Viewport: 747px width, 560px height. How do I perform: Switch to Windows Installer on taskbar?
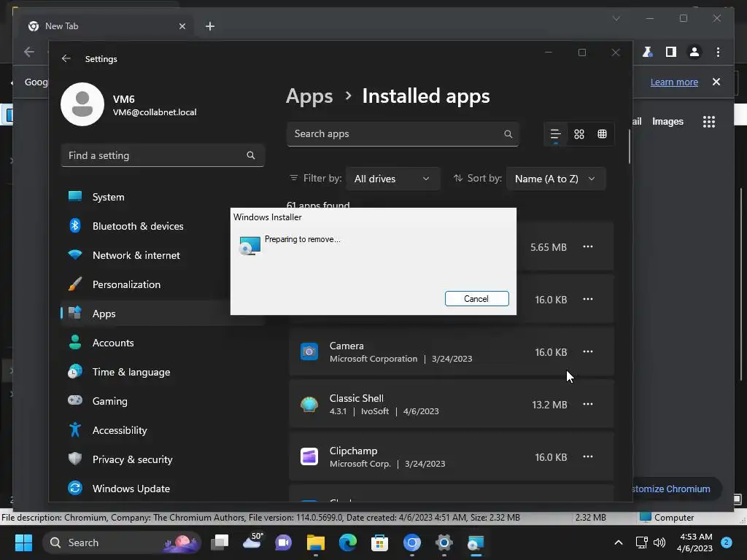click(476, 542)
